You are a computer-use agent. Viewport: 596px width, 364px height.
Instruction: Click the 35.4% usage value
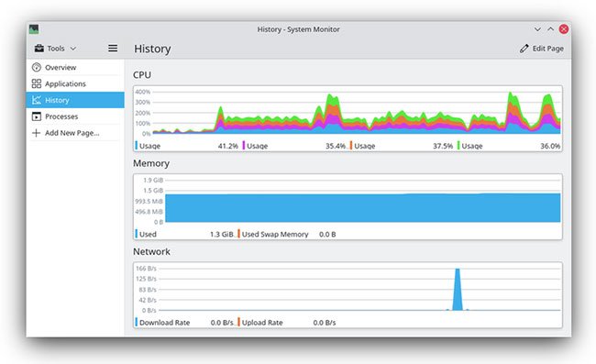(x=336, y=146)
